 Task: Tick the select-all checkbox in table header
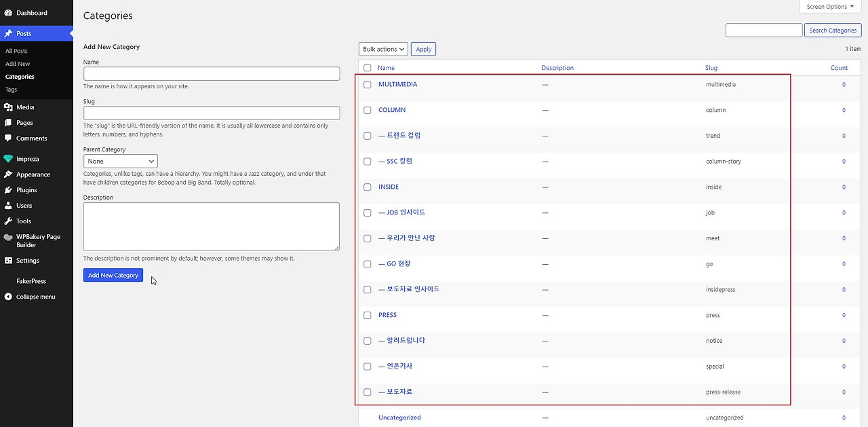pyautogui.click(x=368, y=68)
